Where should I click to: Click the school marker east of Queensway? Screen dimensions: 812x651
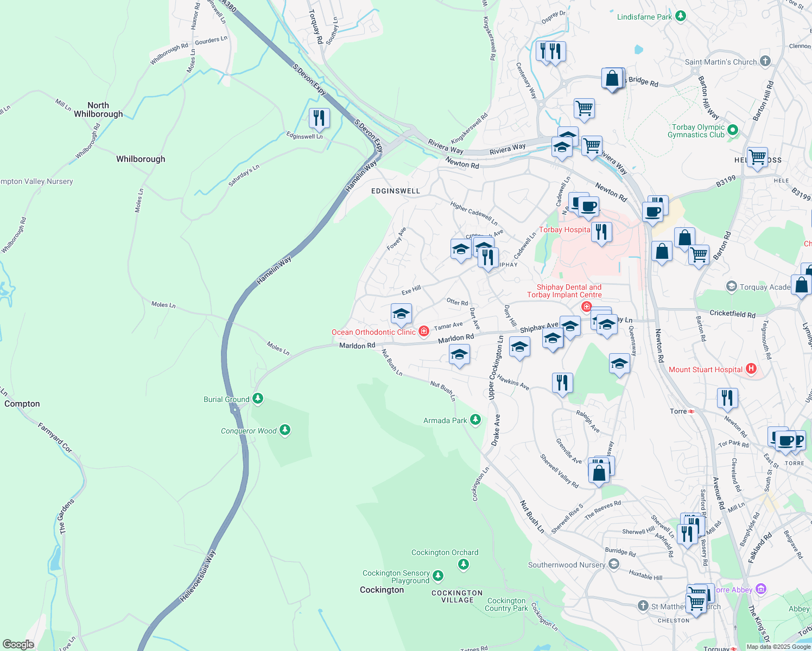[x=619, y=363]
